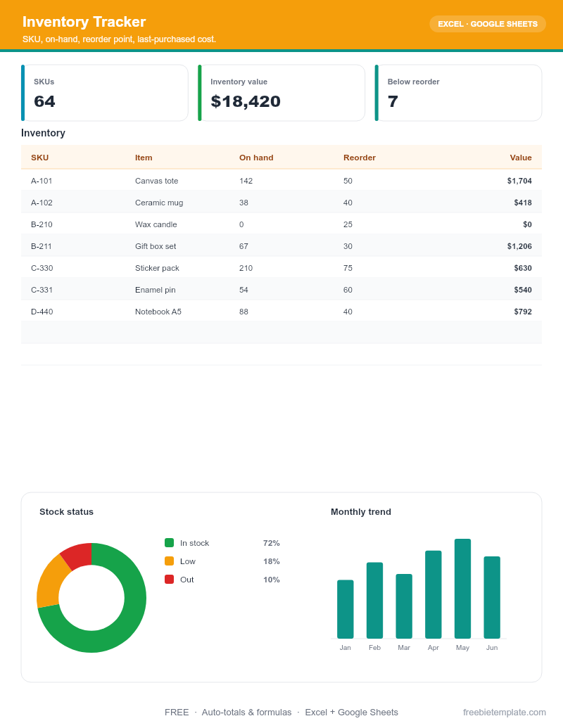Click the Notebook A5 item cell
The height and width of the screenshot is (728, 563).
[x=158, y=312]
